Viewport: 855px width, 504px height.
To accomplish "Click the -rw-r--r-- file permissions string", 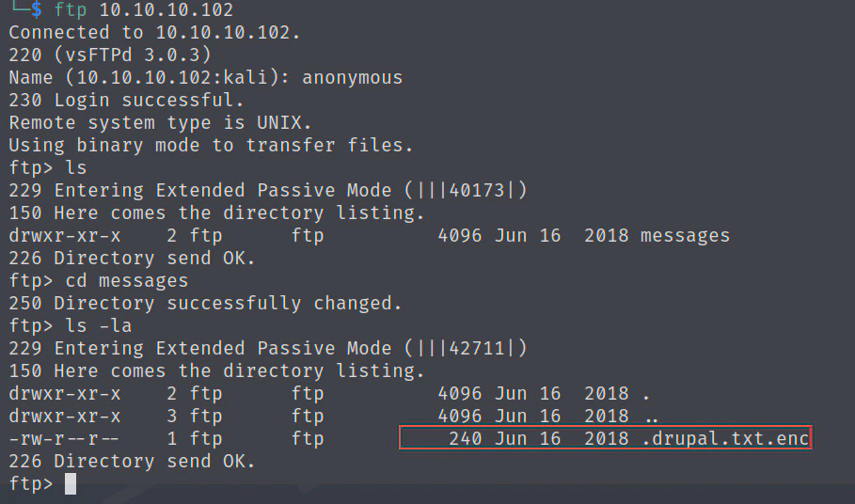I will tap(64, 438).
